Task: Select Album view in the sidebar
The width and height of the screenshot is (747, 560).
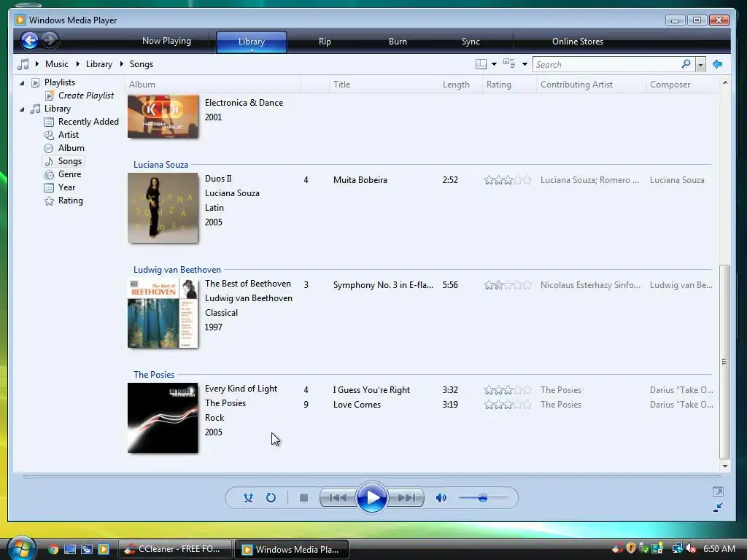Action: click(x=71, y=148)
